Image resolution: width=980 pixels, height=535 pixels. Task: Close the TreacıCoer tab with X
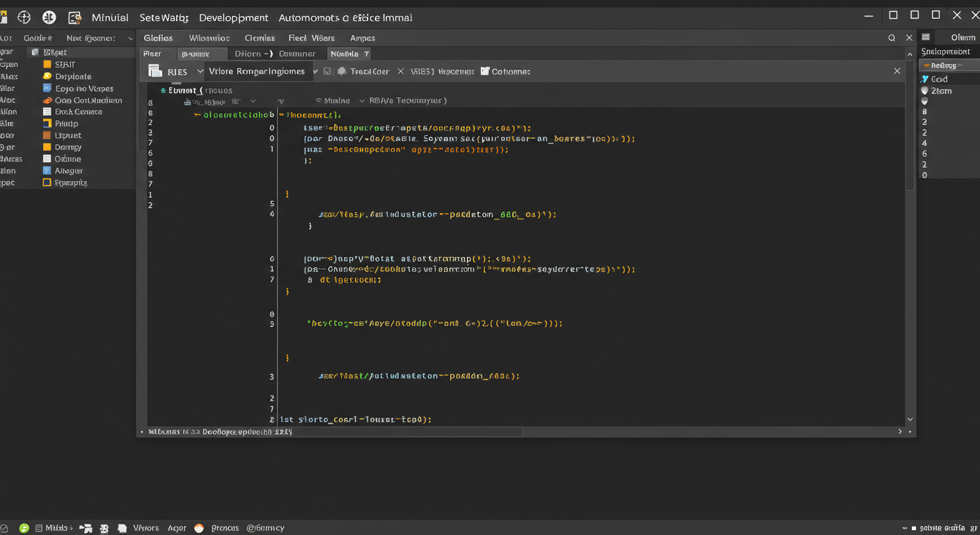[400, 71]
